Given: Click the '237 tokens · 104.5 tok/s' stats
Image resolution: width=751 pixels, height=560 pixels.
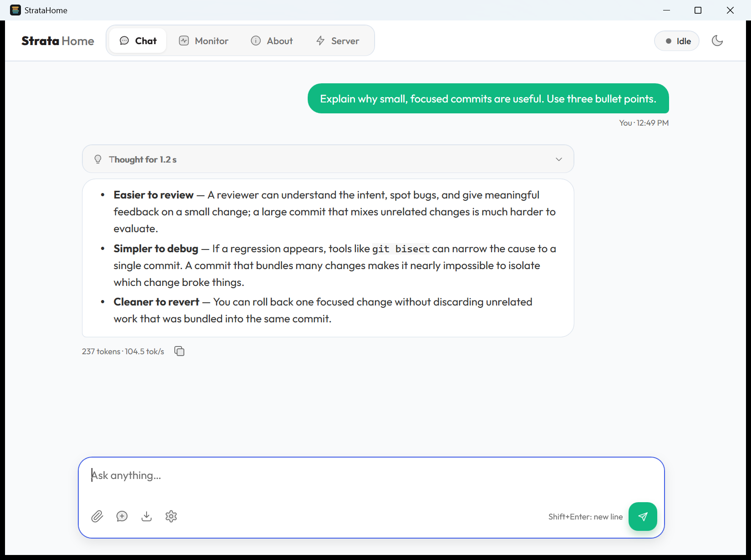Looking at the screenshot, I should click(123, 351).
